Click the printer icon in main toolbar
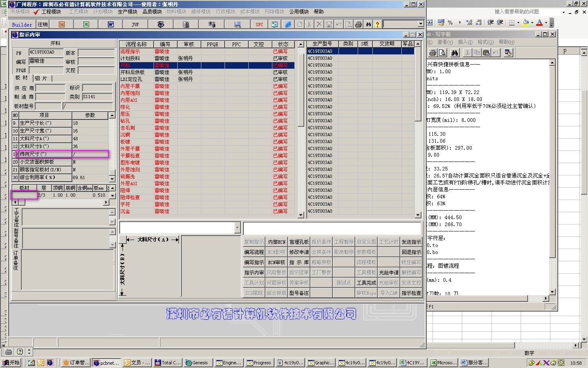 [x=359, y=25]
